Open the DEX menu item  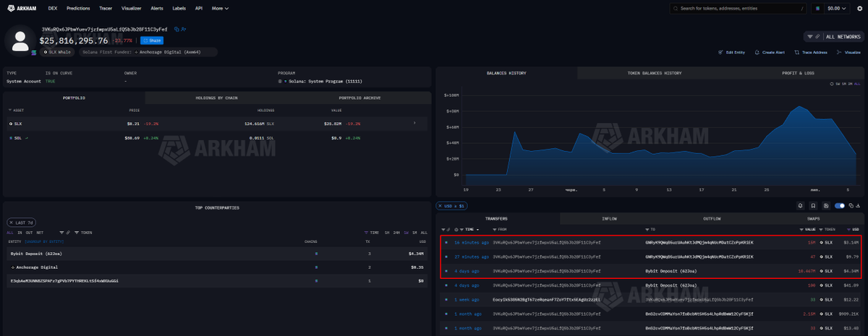[52, 8]
